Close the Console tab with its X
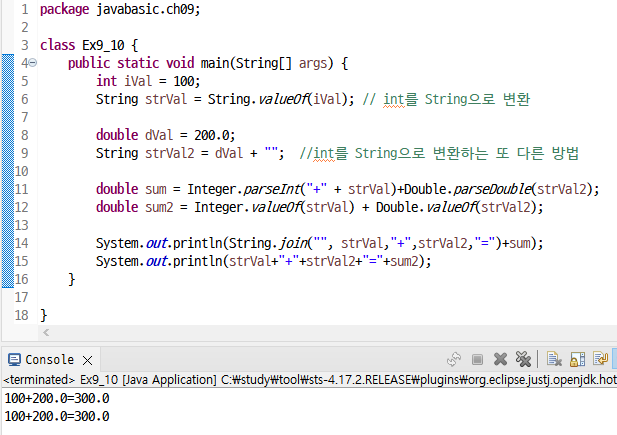Screen dimensions: 617x435 [x=88, y=360]
